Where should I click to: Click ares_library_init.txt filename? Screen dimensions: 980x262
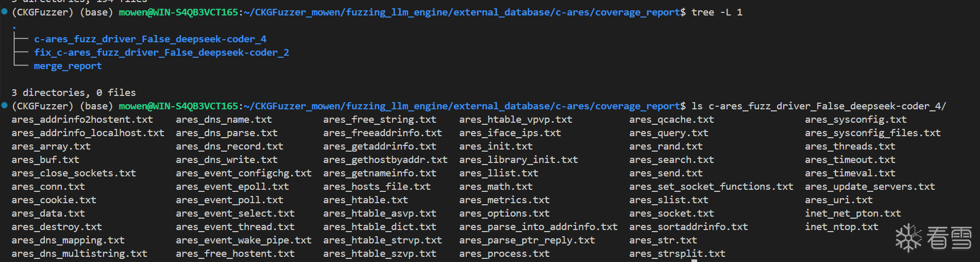[518, 160]
